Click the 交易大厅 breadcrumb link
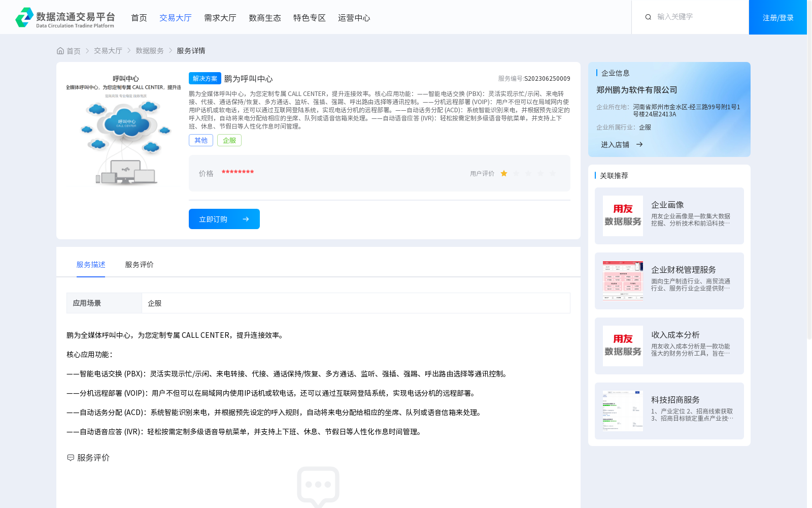The image size is (812, 508). 108,51
